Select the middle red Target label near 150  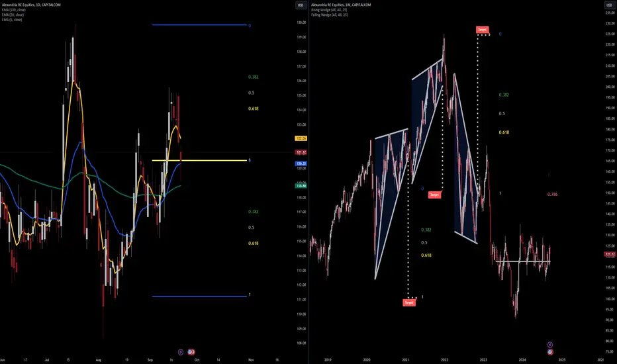coord(434,195)
